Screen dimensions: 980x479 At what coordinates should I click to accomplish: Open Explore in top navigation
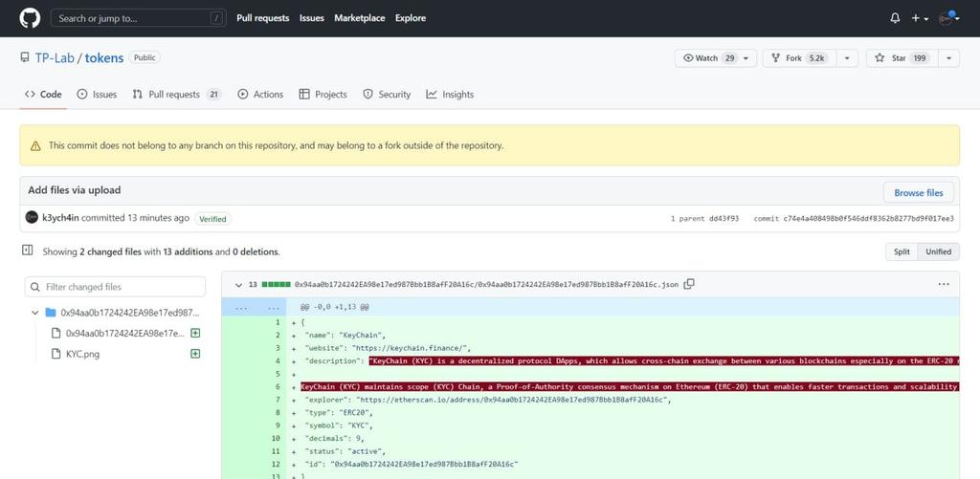coord(410,18)
